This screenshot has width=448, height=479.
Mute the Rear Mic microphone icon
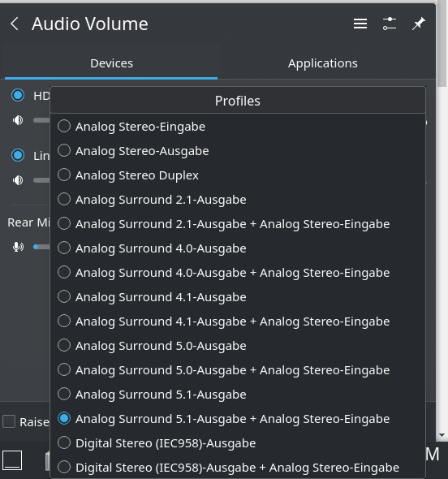click(x=18, y=247)
